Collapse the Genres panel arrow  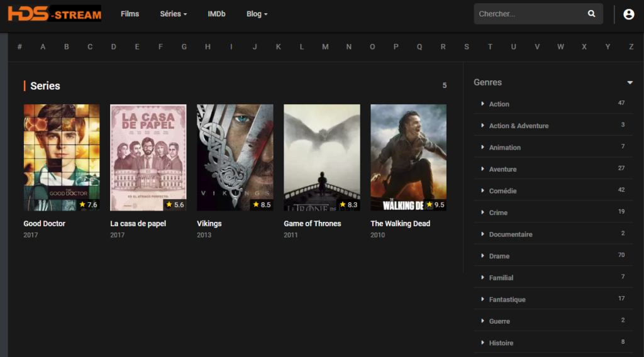click(630, 82)
